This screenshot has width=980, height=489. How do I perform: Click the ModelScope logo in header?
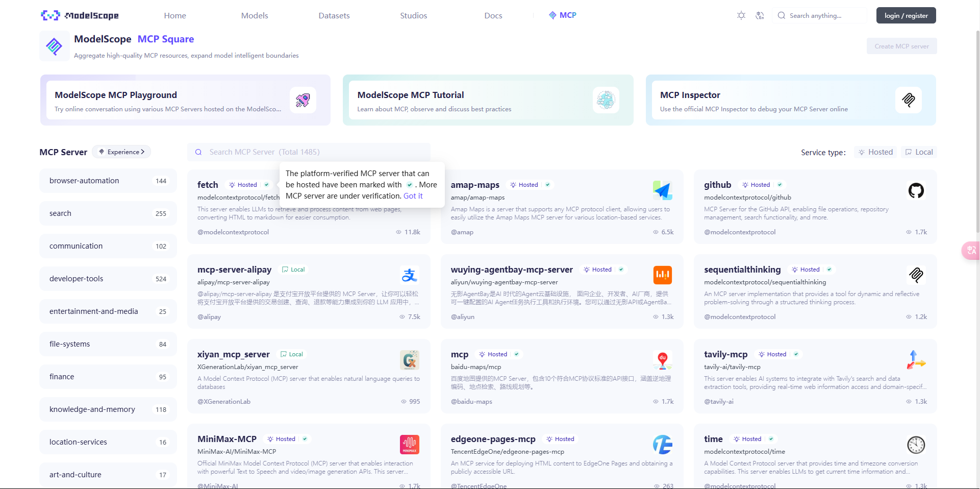[x=80, y=15]
